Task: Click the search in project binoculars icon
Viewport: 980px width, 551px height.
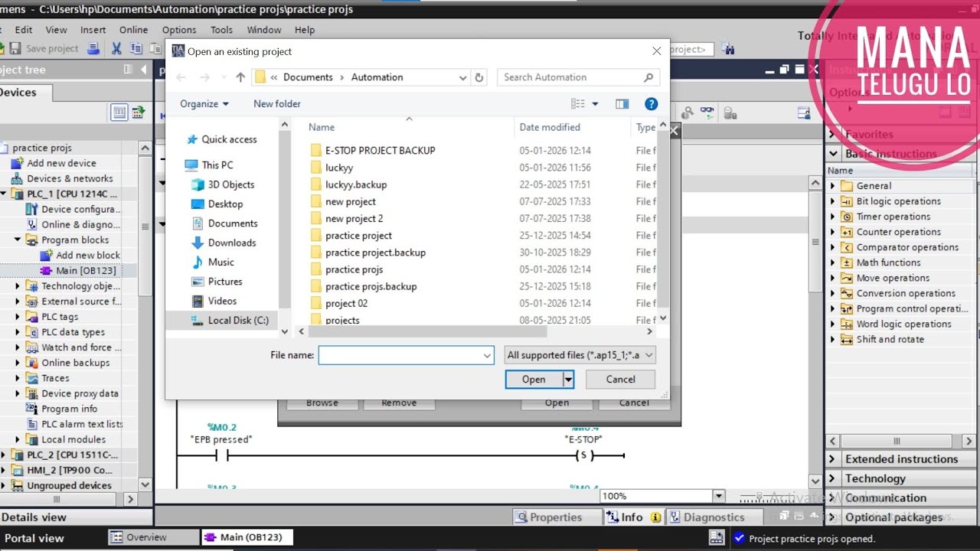Action: (727, 49)
